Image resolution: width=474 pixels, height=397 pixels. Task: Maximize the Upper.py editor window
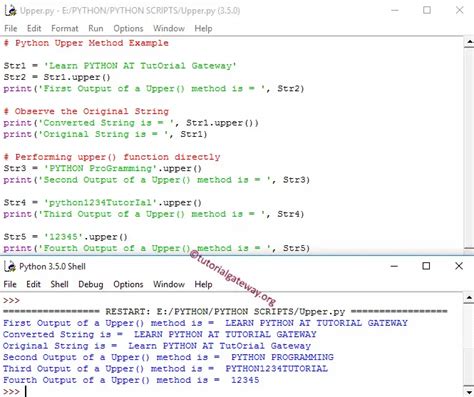coord(427,10)
